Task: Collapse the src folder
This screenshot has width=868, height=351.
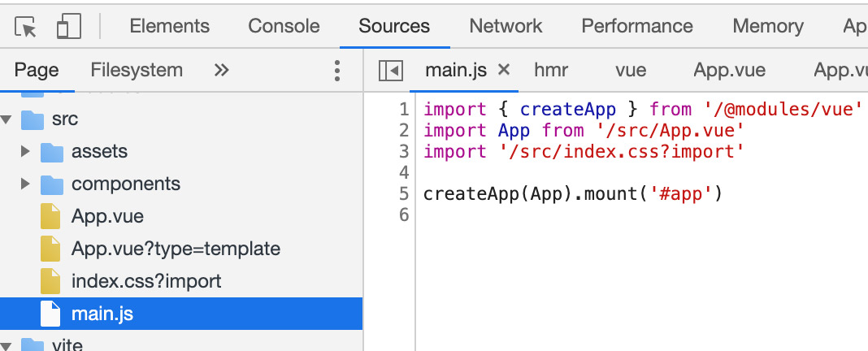Action: pos(7,119)
